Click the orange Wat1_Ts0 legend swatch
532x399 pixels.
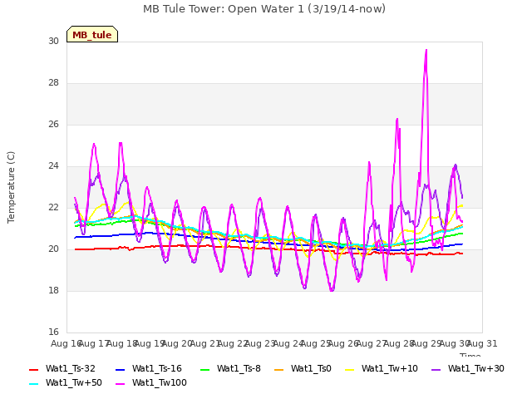(x=279, y=369)
